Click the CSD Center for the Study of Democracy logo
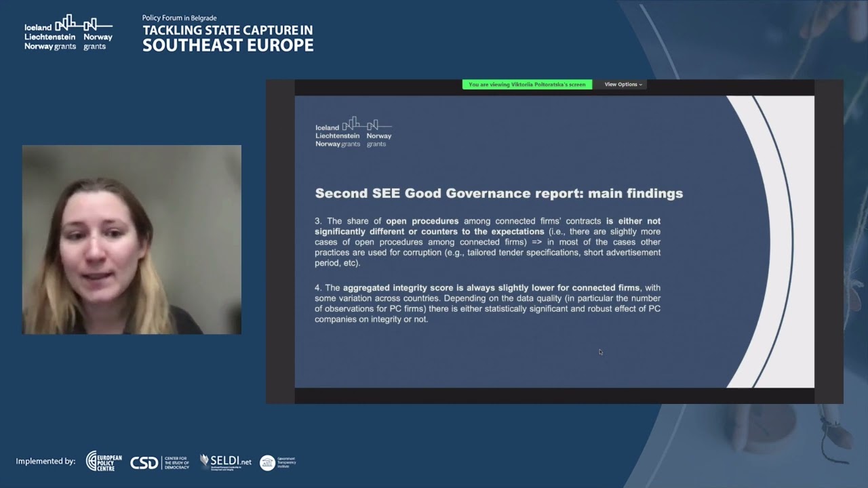The height and width of the screenshot is (488, 868). coord(159,462)
